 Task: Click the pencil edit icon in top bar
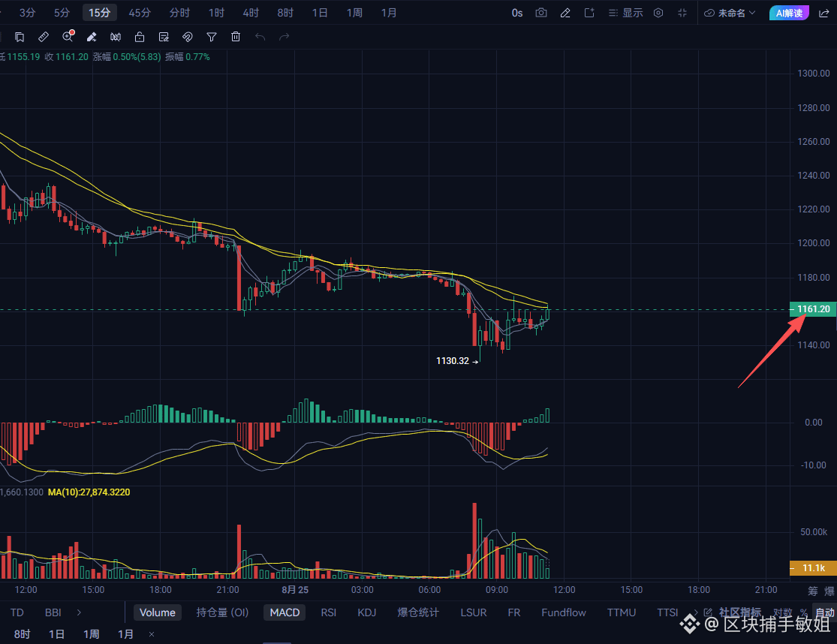[565, 13]
